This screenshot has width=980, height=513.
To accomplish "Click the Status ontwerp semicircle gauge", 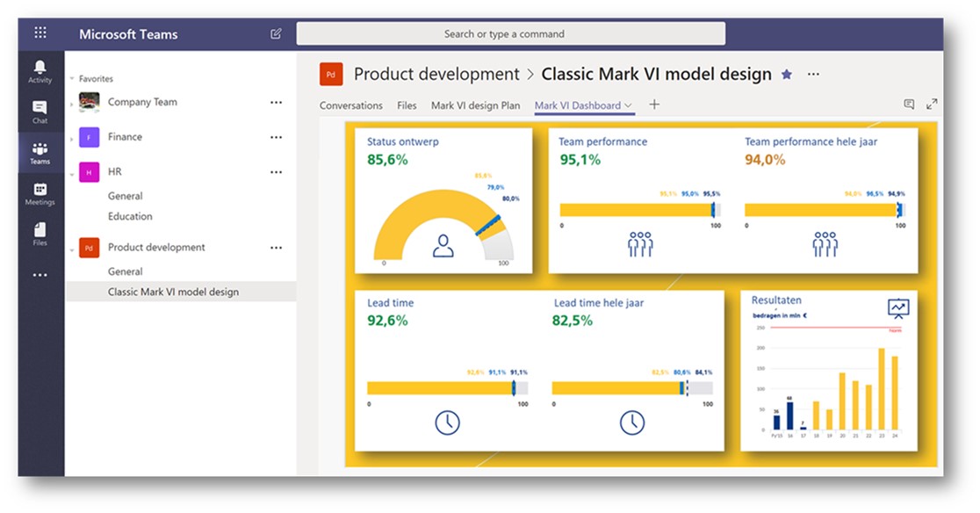I will tap(443, 225).
